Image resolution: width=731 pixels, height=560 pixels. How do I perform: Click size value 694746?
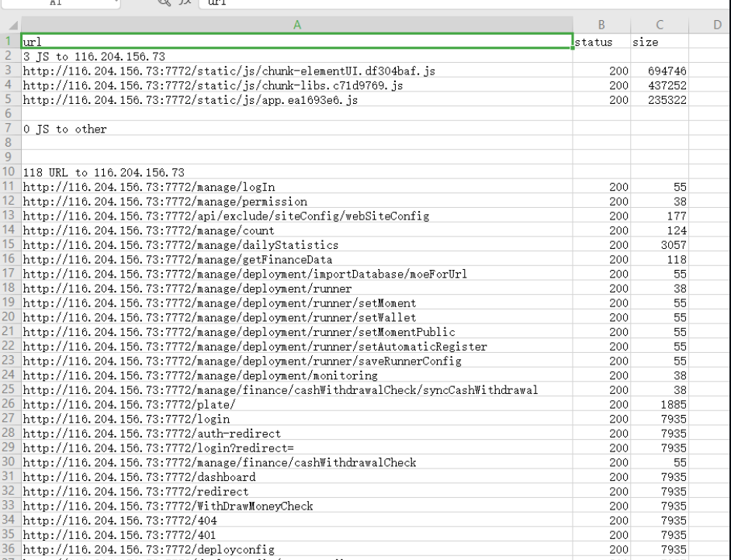pos(660,71)
